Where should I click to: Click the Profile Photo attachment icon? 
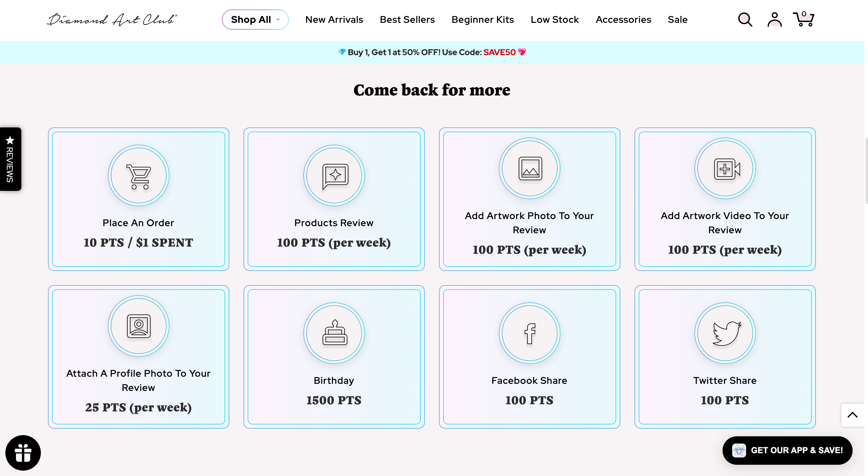click(x=138, y=327)
